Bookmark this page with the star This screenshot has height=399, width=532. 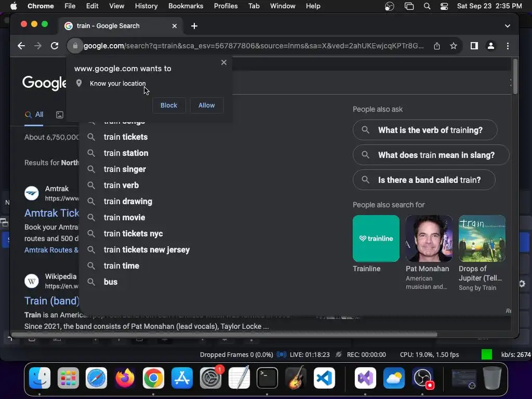(453, 46)
